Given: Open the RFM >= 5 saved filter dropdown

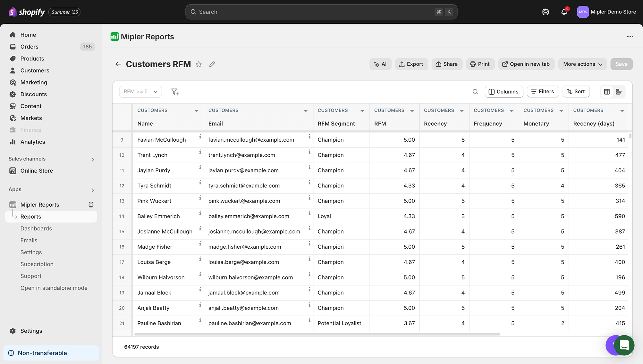Looking at the screenshot, I should [x=140, y=92].
